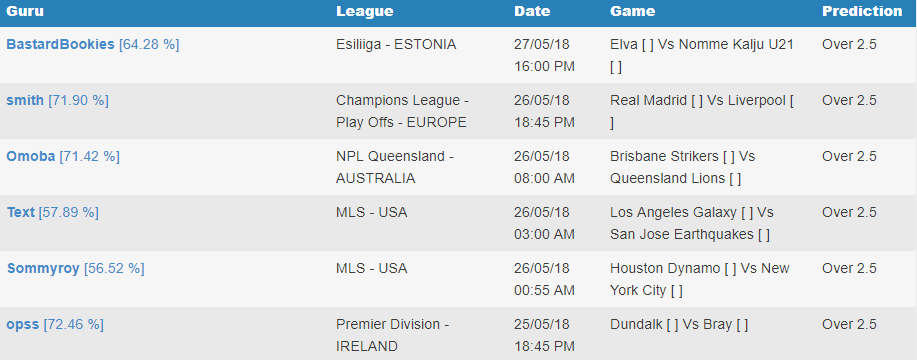The width and height of the screenshot is (917, 360).
Task: Open the Text guru profile link
Action: point(21,213)
